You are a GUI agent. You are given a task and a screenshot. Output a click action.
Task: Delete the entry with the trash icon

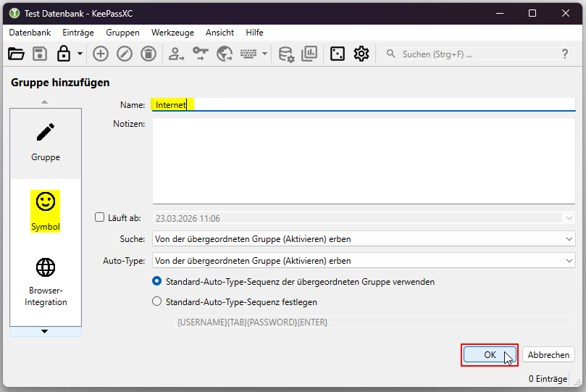tap(148, 54)
